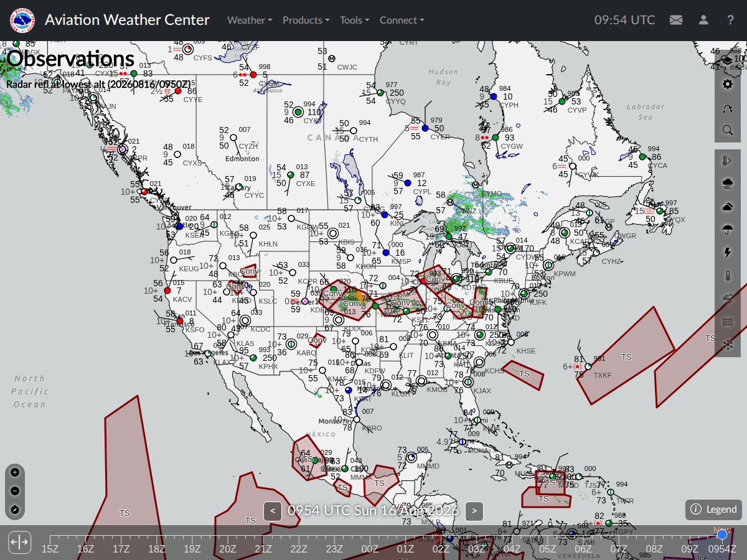Open the help question mark icon

pyautogui.click(x=731, y=20)
